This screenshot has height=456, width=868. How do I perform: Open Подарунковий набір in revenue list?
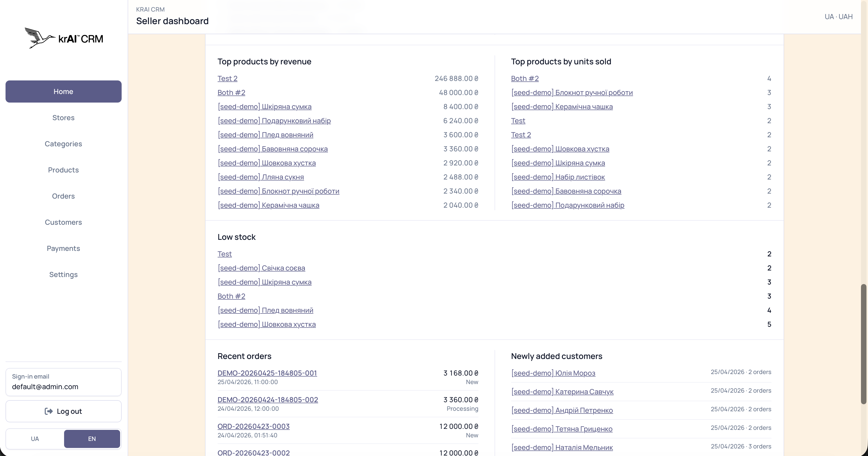pos(274,121)
